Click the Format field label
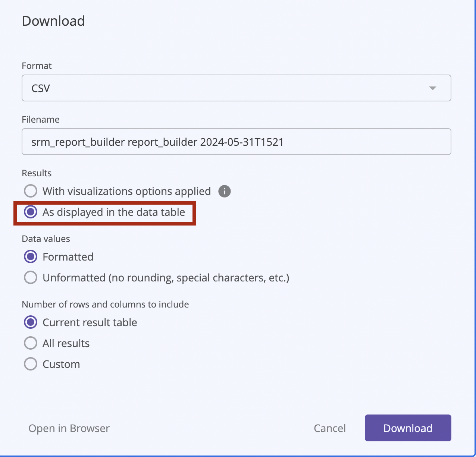The width and height of the screenshot is (476, 457). (x=37, y=66)
